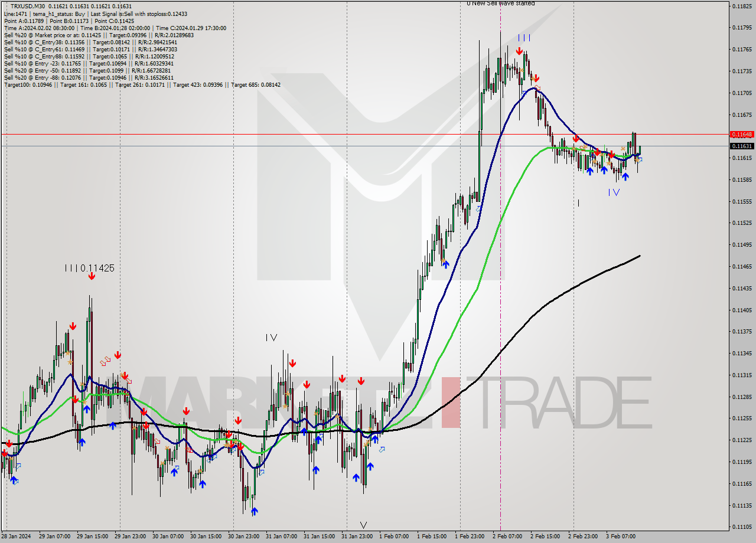Click the 0.11465 price axis label

(x=742, y=267)
